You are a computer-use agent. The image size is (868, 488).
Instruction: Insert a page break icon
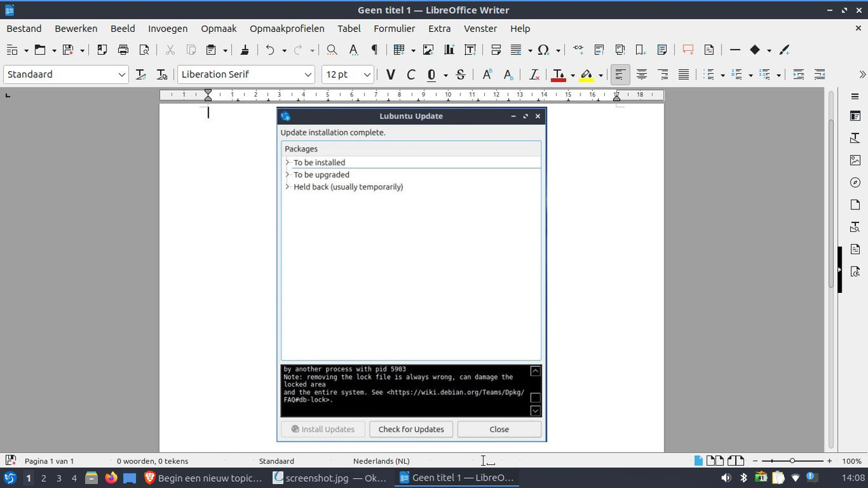[496, 49]
